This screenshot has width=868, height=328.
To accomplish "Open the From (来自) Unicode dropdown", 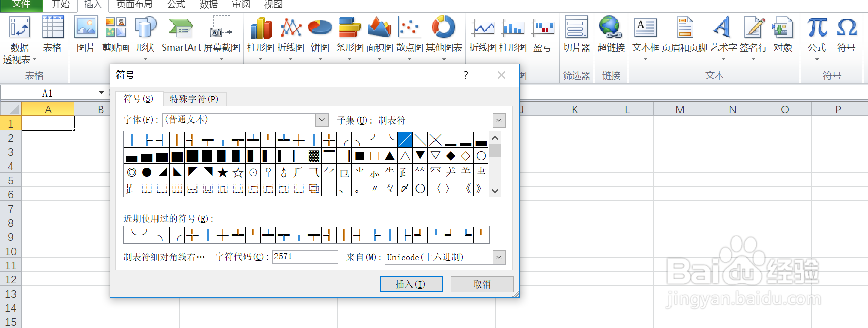I will tap(499, 257).
